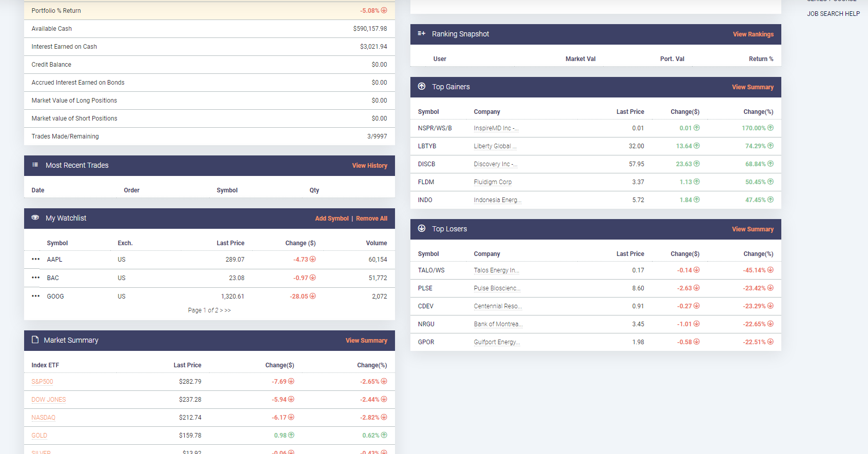The image size is (868, 454).
Task: Click the down-arrow icon beside Top Losers
Action: [422, 228]
